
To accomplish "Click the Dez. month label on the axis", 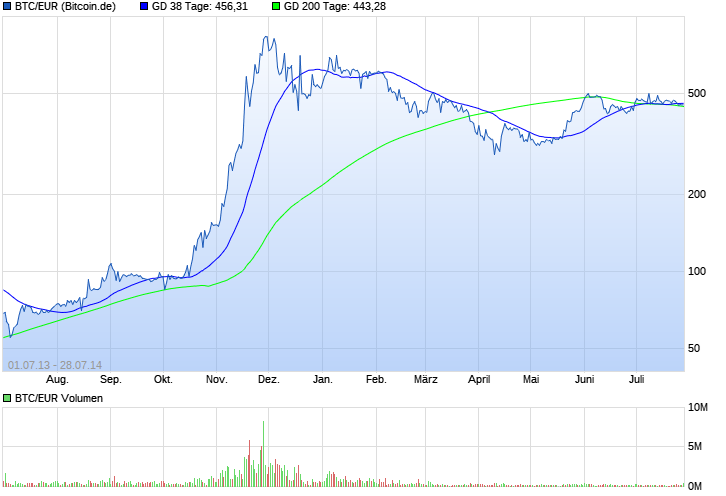I will (269, 379).
